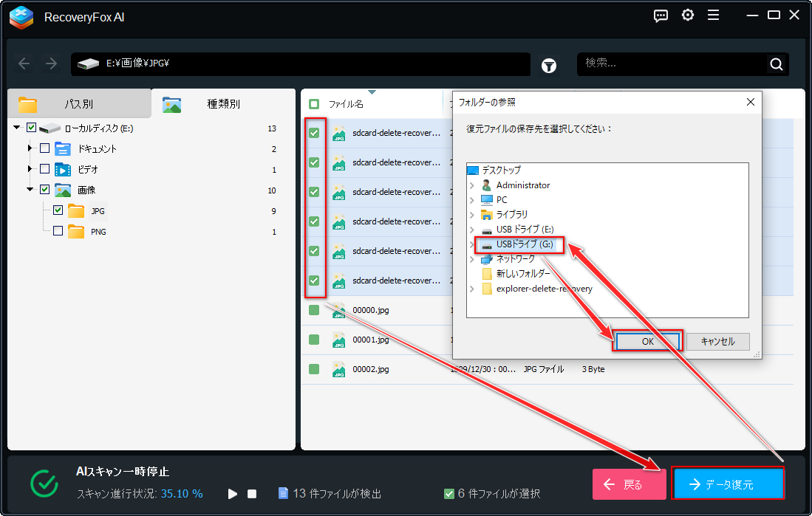Select Administrator in folder dialog
The height and width of the screenshot is (516, 812).
tap(523, 185)
